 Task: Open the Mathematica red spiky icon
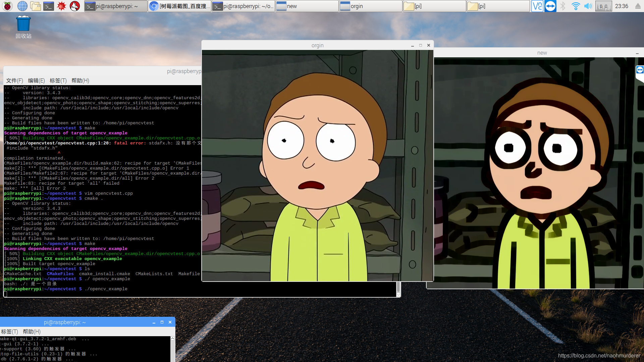(62, 6)
